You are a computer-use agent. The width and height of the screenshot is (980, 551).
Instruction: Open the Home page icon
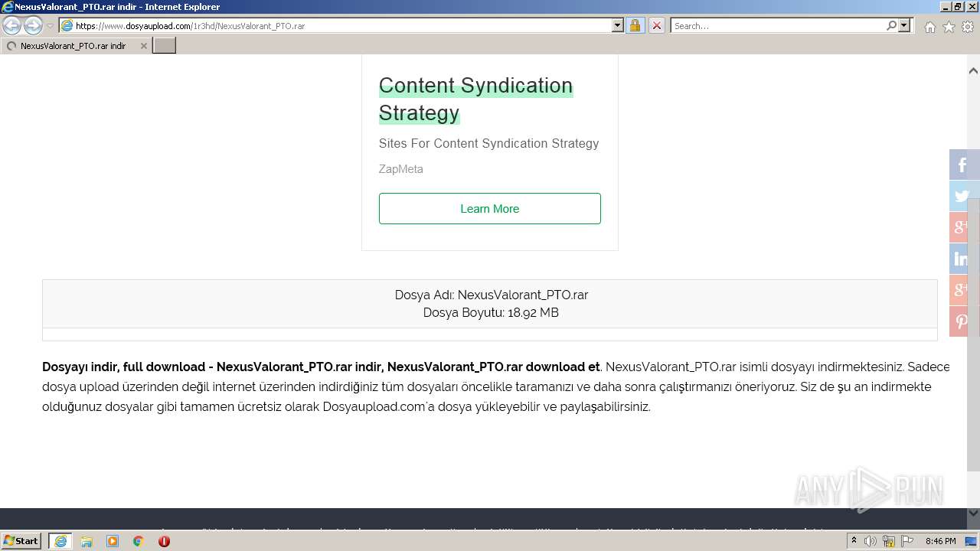point(929,27)
